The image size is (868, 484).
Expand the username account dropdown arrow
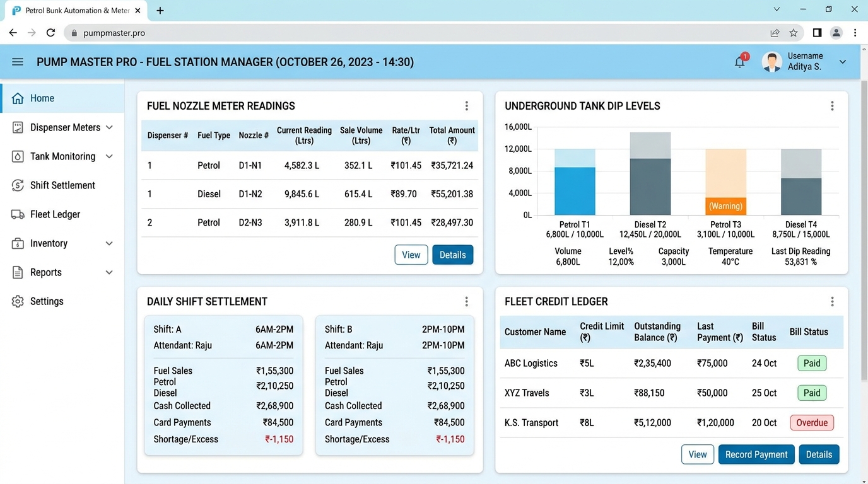(843, 62)
